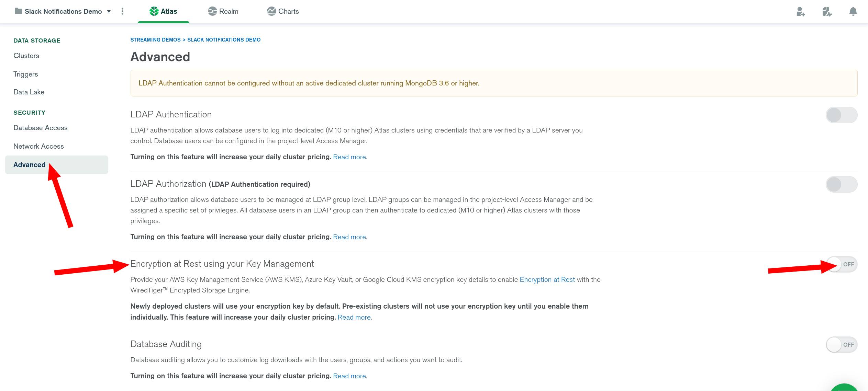
Task: Select Network Access in the sidebar
Action: 38,146
